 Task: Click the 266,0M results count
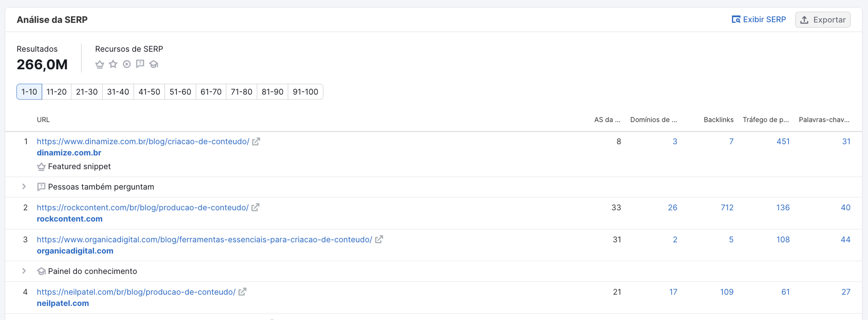coord(42,65)
